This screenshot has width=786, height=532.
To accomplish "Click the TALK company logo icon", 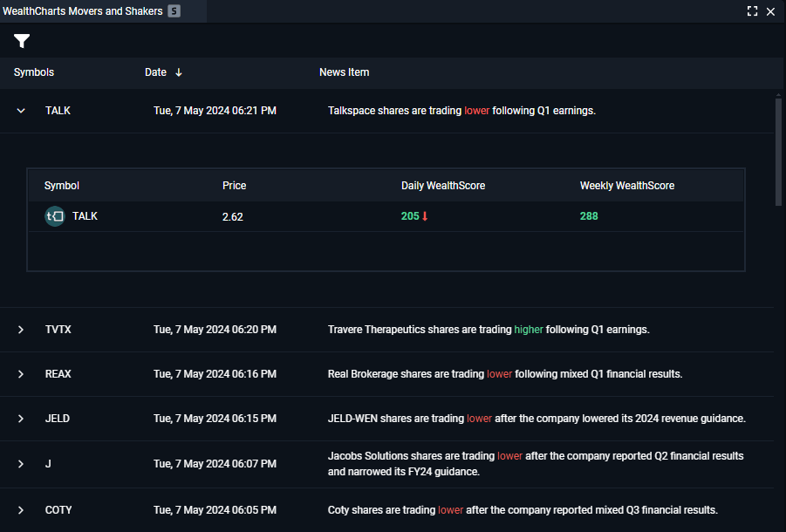I will (55, 216).
